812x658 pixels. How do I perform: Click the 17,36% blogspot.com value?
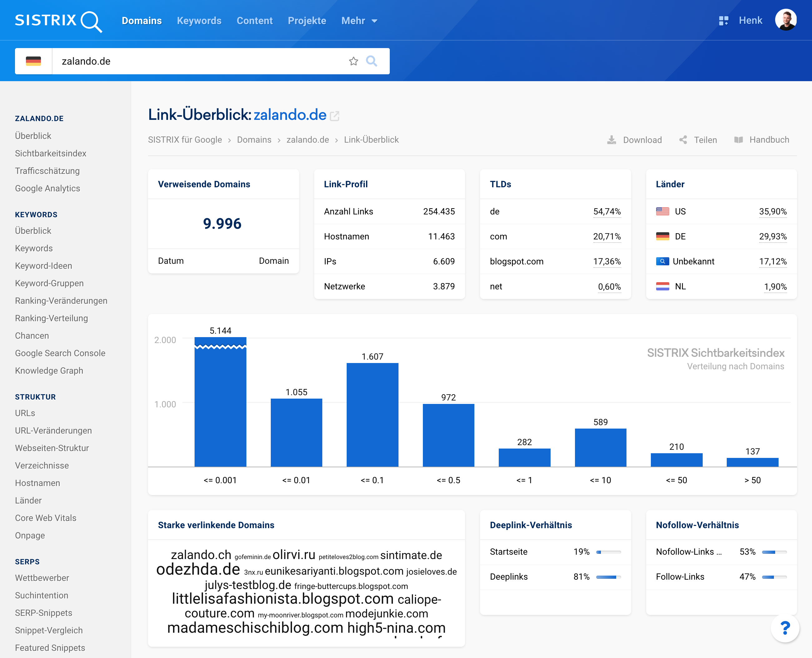coord(607,262)
